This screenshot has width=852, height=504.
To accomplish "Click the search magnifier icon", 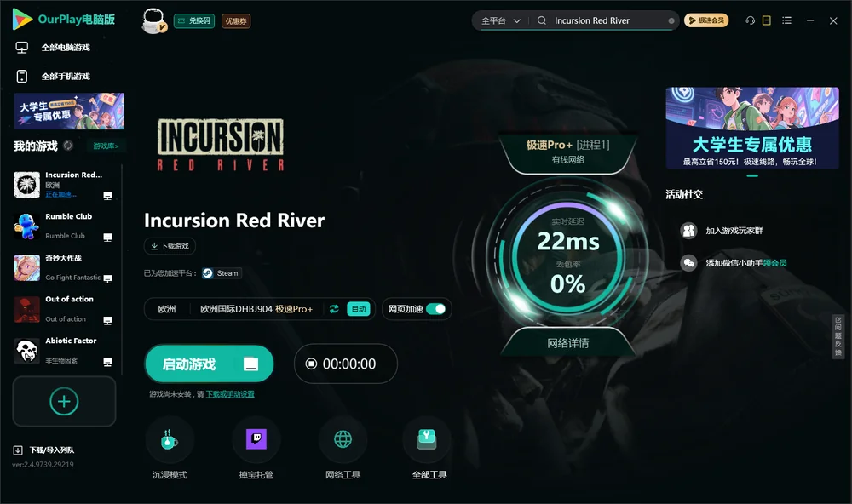I will pyautogui.click(x=542, y=20).
